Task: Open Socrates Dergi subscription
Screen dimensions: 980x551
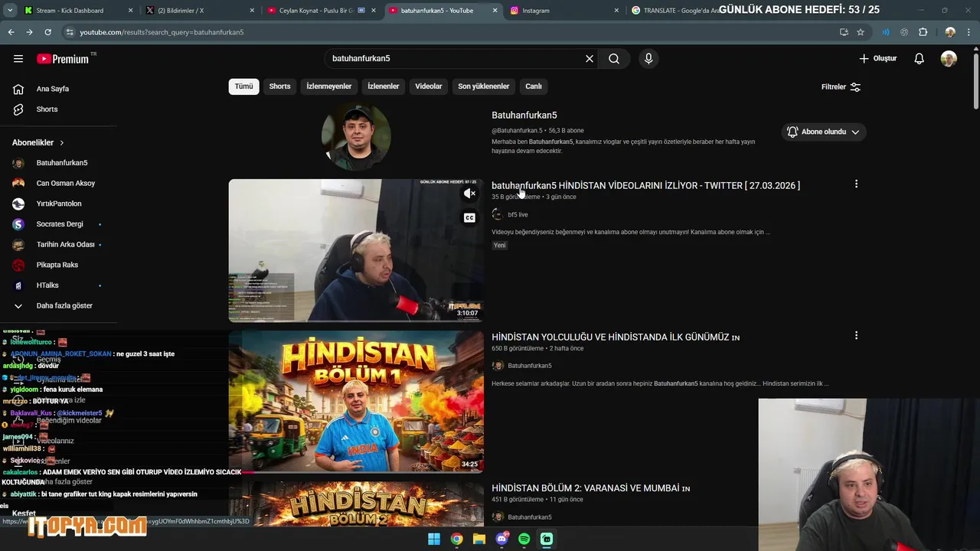Action: coord(58,224)
